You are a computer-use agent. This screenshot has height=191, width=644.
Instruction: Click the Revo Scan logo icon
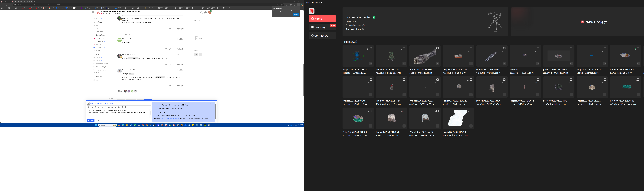(311, 11)
